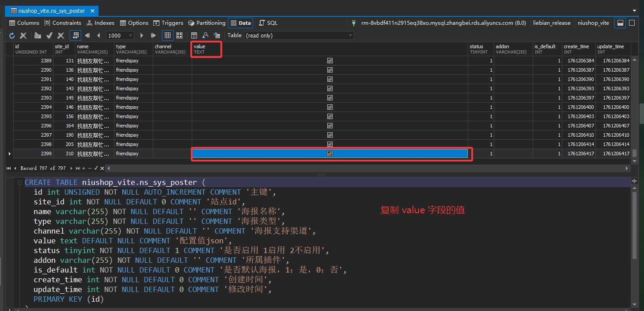Image resolution: width=644 pixels, height=311 pixels.
Task: Open memo icon in row 2399 value cell
Action: coord(330,154)
